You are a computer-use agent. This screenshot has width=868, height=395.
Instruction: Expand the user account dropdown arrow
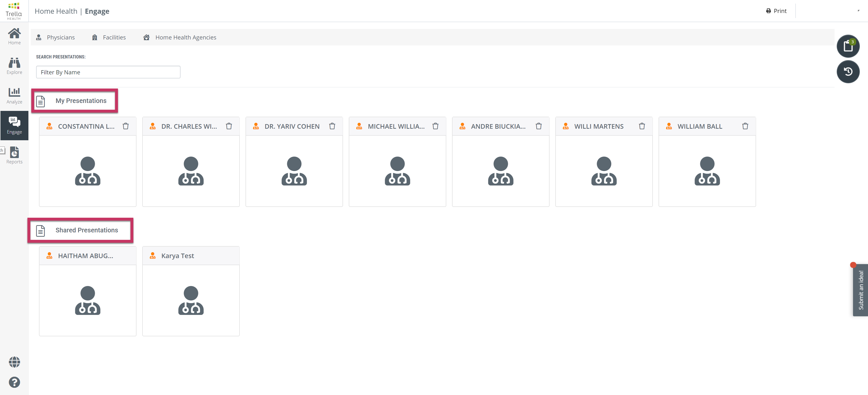858,11
